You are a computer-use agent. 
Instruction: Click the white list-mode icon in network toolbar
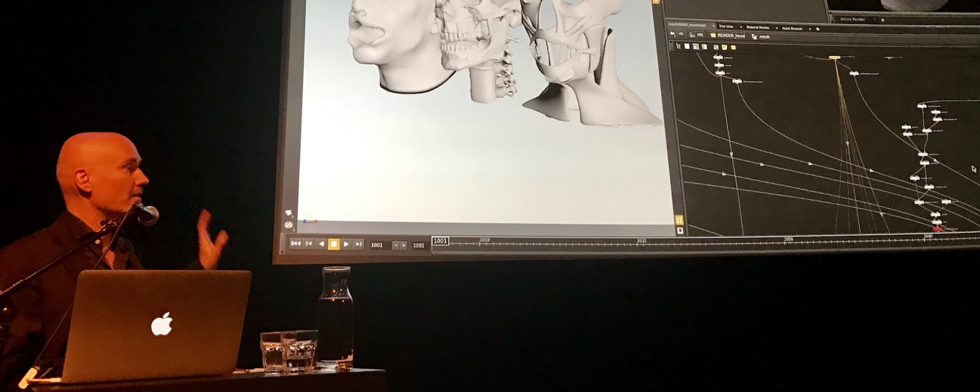[687, 46]
